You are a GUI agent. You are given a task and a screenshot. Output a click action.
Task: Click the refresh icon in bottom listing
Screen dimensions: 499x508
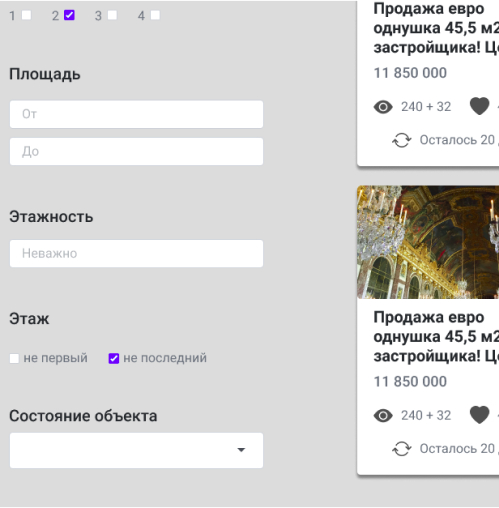click(x=402, y=449)
